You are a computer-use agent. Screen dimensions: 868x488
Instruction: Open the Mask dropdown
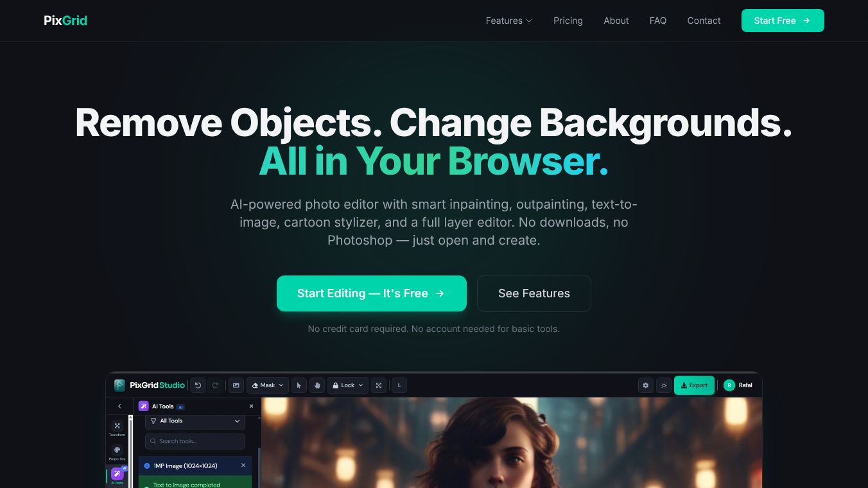point(268,385)
